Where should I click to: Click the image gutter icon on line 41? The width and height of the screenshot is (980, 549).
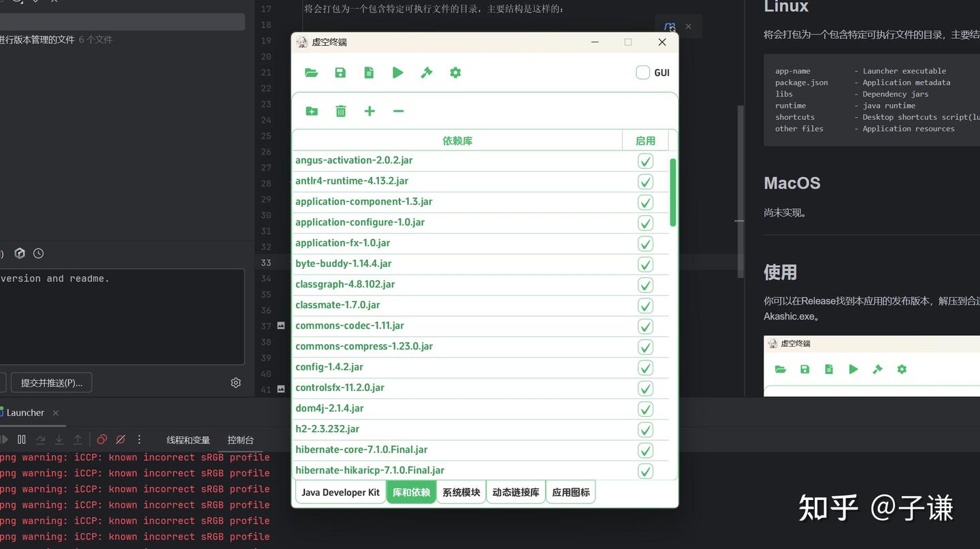tap(281, 389)
